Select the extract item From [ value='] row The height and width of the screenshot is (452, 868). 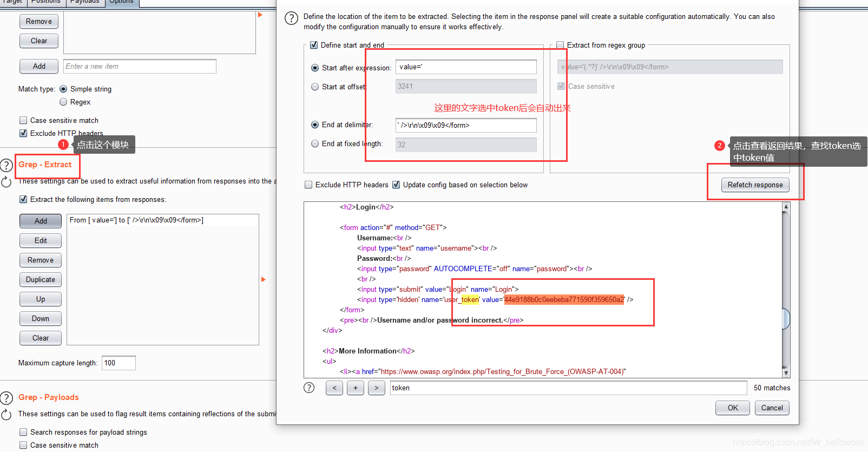[x=162, y=220]
